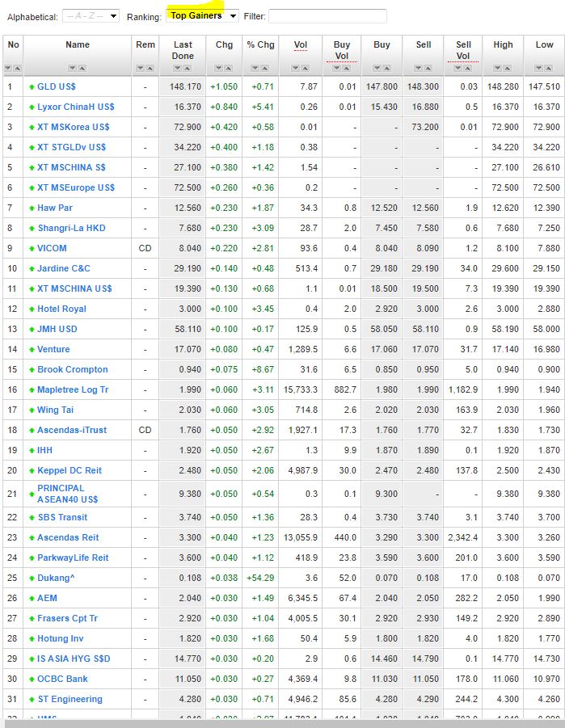Sort Vol column ascending arrow
Viewport: 565px width, 728px height.
[x=305, y=68]
